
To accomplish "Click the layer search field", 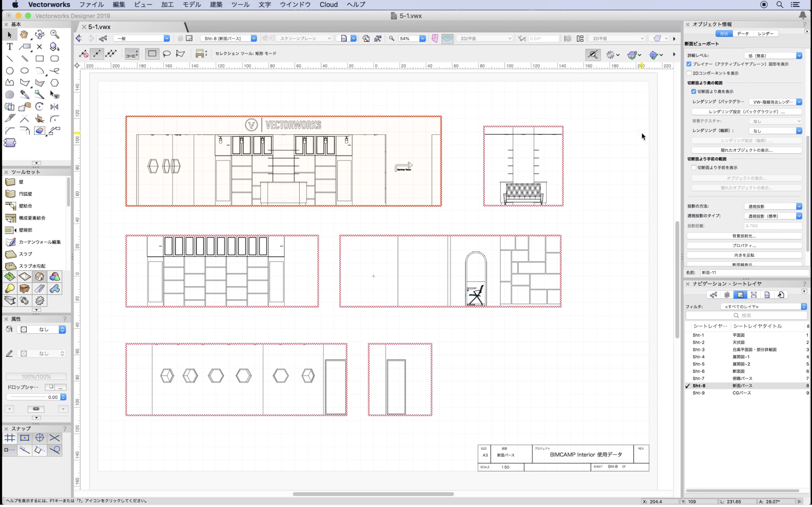I will 746,316.
